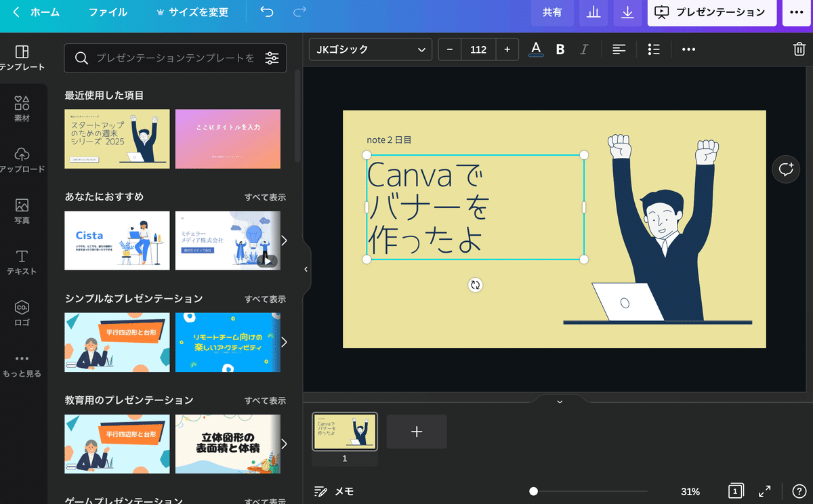This screenshot has height=504, width=813.
Task: Open the テンプレート sidebar tab
Action: pyautogui.click(x=22, y=58)
